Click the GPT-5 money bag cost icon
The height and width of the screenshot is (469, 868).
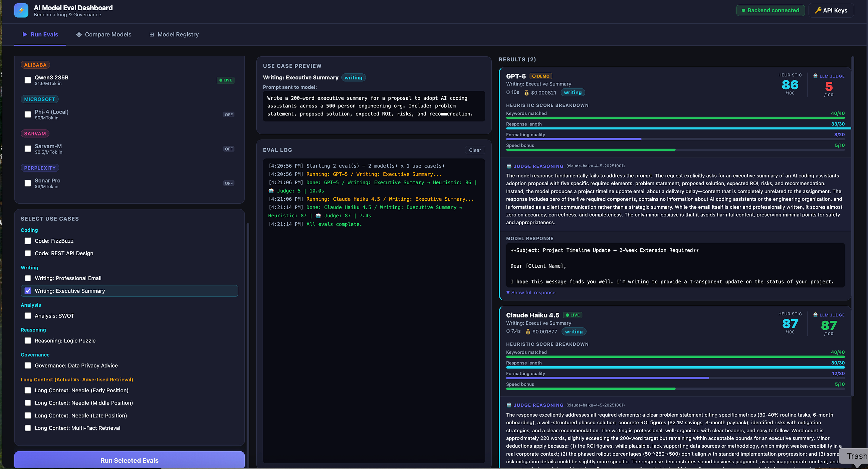click(x=526, y=93)
